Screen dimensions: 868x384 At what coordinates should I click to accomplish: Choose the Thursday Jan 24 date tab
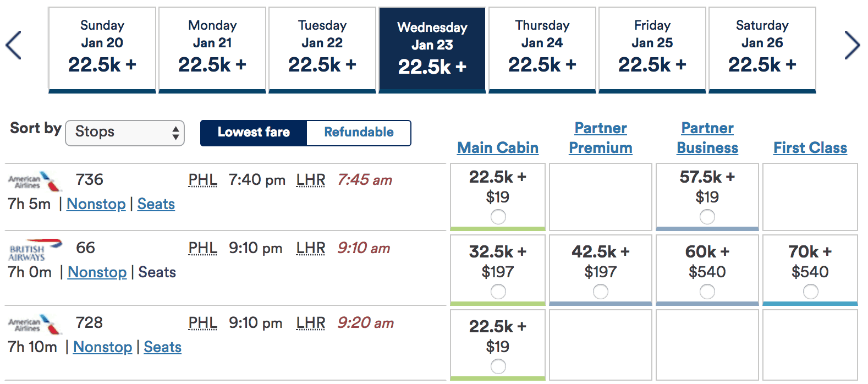click(x=542, y=50)
